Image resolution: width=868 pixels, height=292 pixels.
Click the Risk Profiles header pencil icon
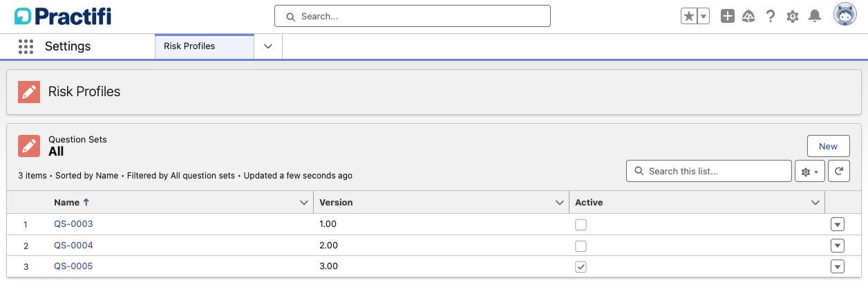29,91
